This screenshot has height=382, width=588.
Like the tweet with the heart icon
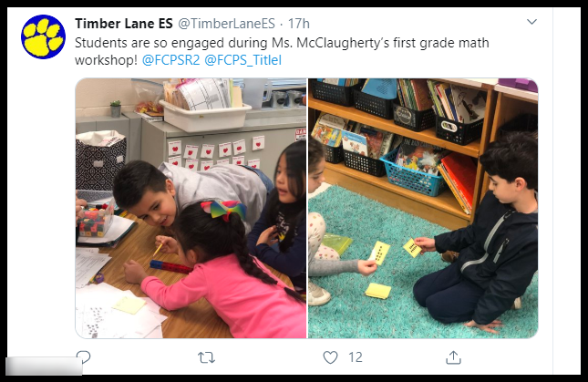pyautogui.click(x=330, y=357)
